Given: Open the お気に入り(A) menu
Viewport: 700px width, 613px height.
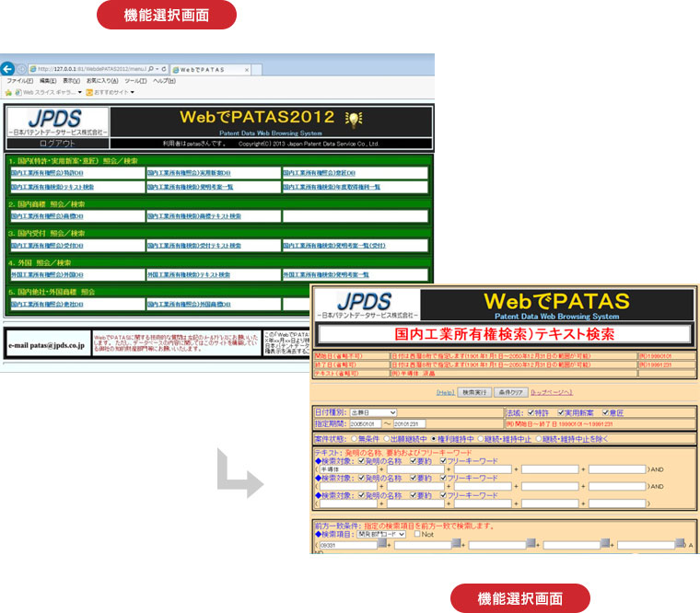Looking at the screenshot, I should click(x=102, y=81).
